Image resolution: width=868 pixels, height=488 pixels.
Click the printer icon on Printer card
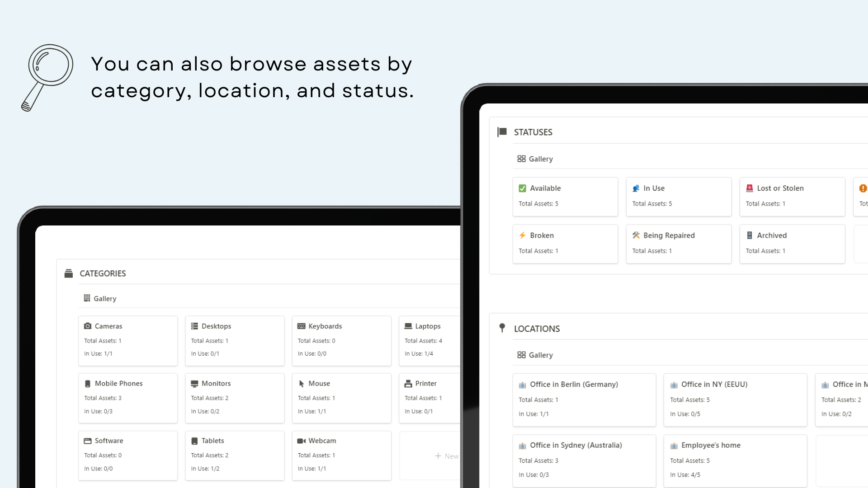tap(408, 384)
